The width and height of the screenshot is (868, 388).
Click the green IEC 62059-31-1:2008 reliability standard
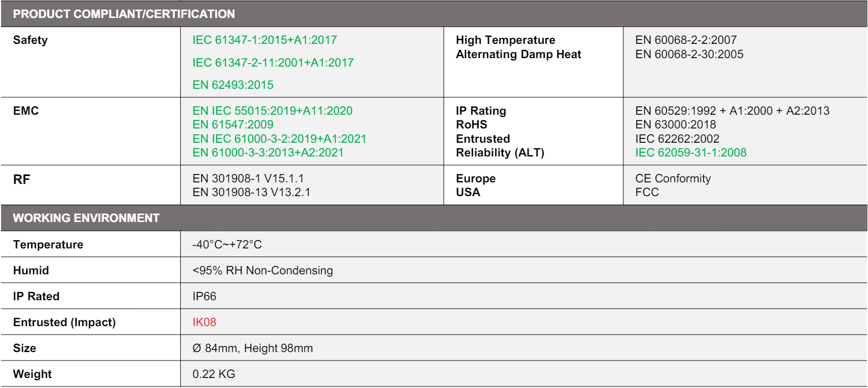coord(690,153)
